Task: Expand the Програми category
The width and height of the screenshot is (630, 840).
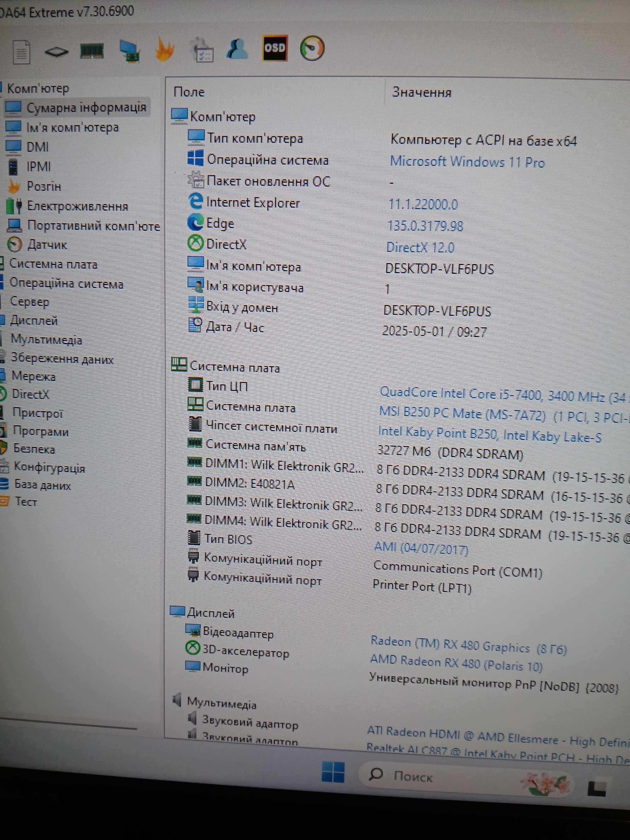Action: pyautogui.click(x=41, y=431)
